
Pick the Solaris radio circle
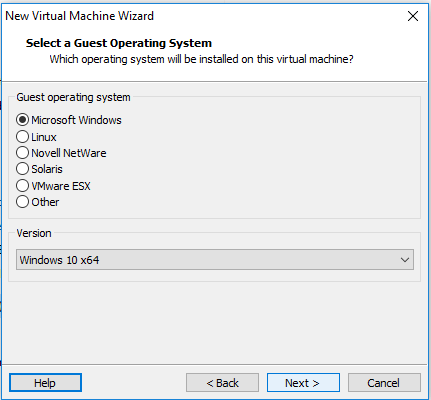coord(22,169)
